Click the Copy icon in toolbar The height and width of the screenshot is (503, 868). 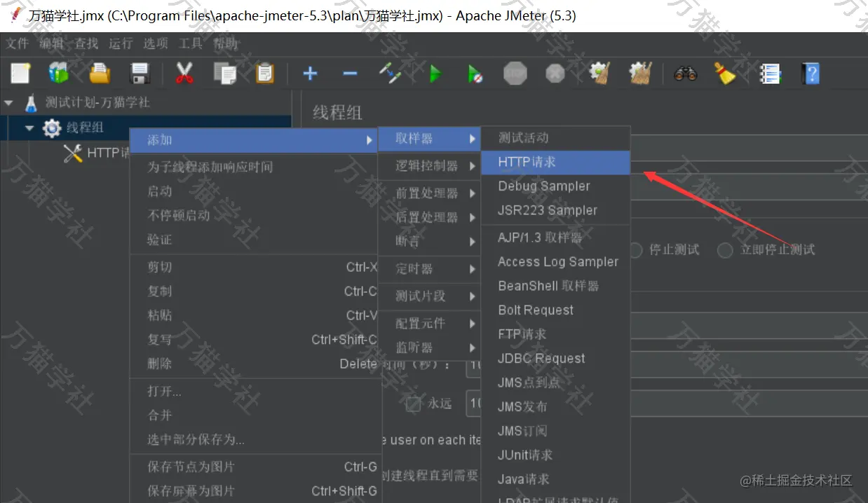[x=224, y=74]
